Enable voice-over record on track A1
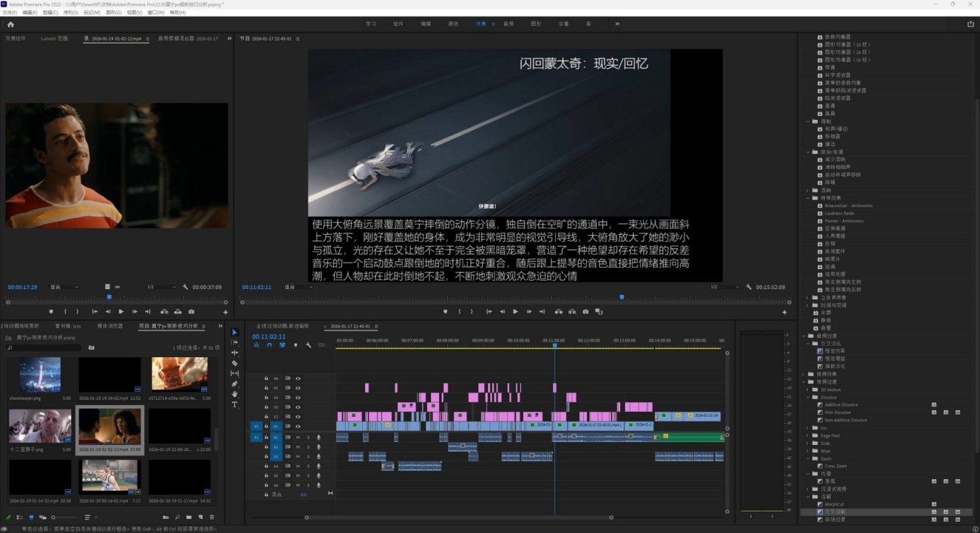The height and width of the screenshot is (533, 980). [318, 437]
